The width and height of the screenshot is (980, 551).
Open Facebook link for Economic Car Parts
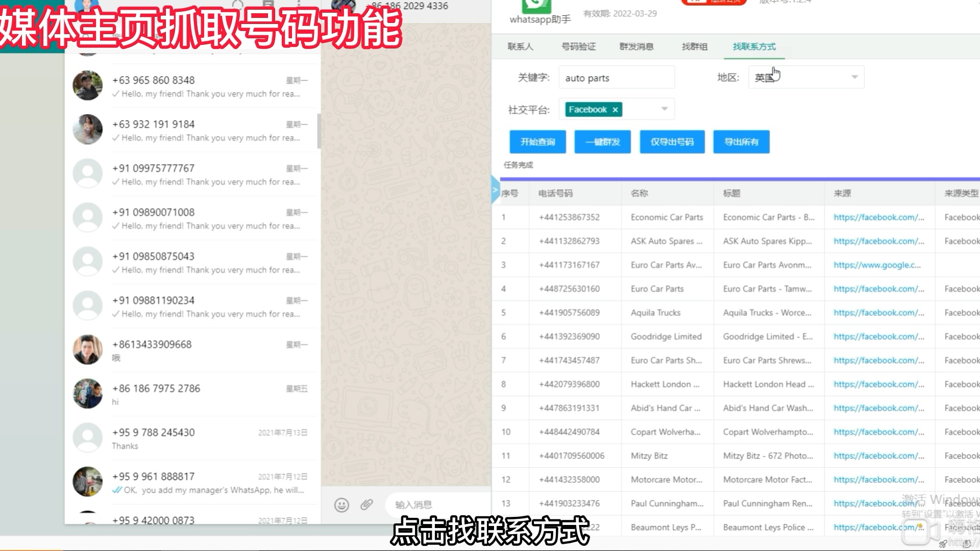pyautogui.click(x=878, y=217)
